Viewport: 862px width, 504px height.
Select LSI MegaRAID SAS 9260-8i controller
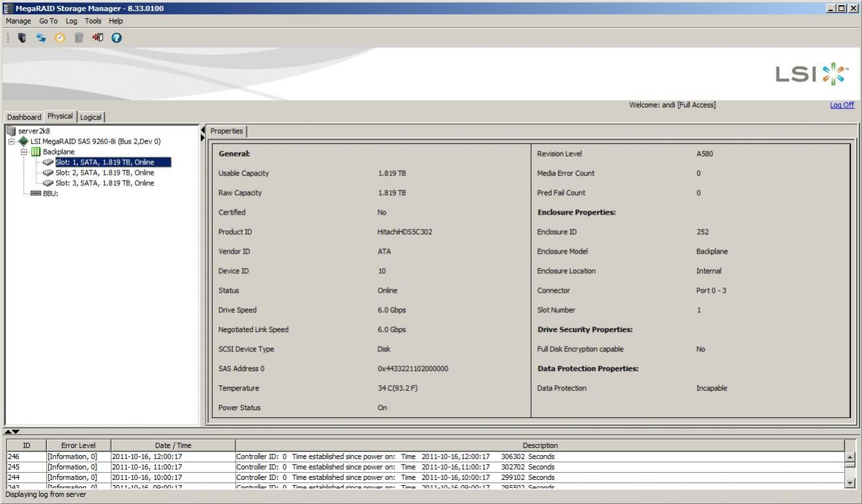pyautogui.click(x=95, y=141)
